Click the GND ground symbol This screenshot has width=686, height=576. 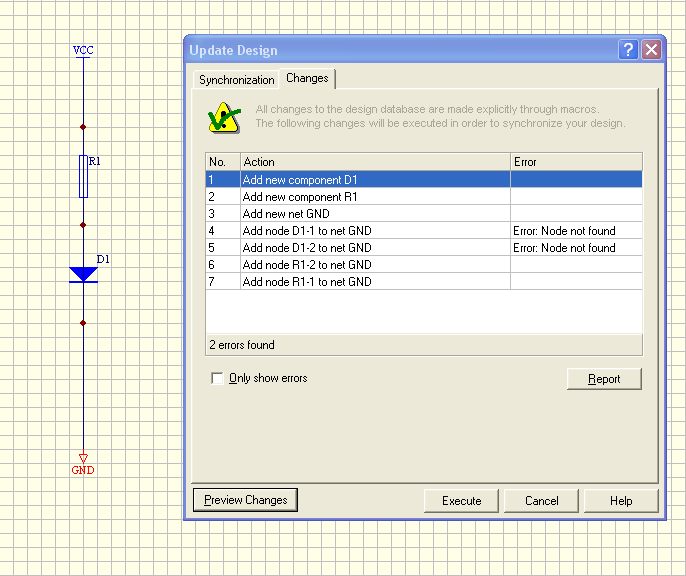click(83, 464)
